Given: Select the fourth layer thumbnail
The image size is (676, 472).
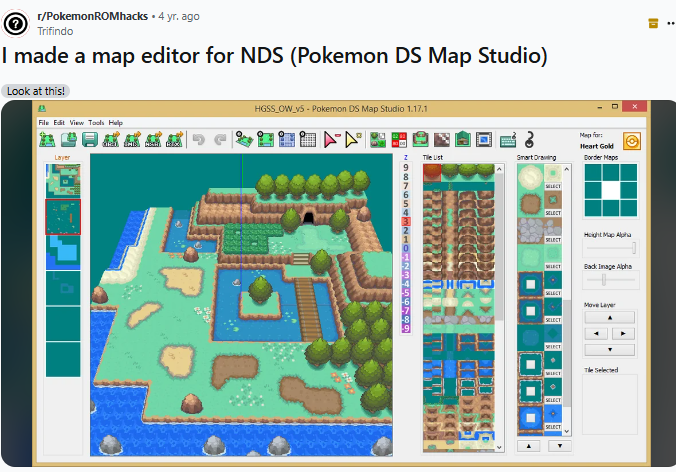Looking at the screenshot, I should (x=63, y=288).
